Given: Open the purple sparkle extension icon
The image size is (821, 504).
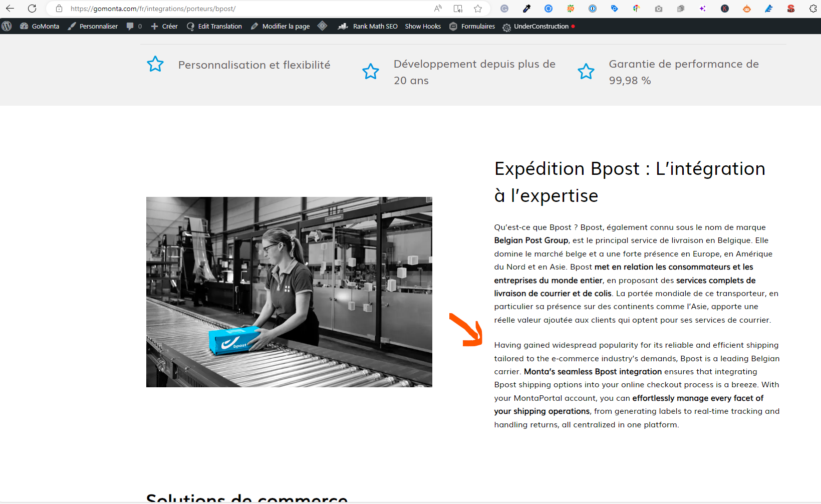Looking at the screenshot, I should [703, 9].
